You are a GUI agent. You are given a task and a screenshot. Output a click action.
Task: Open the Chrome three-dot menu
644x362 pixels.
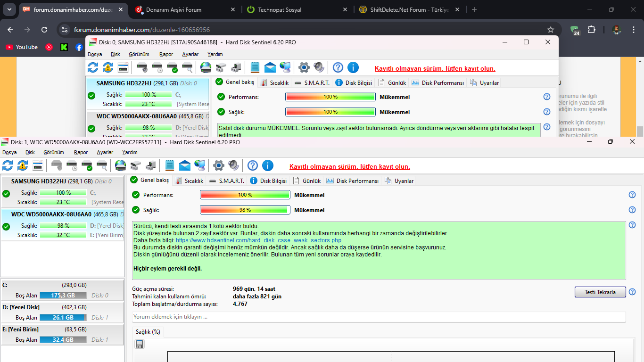coord(634,30)
